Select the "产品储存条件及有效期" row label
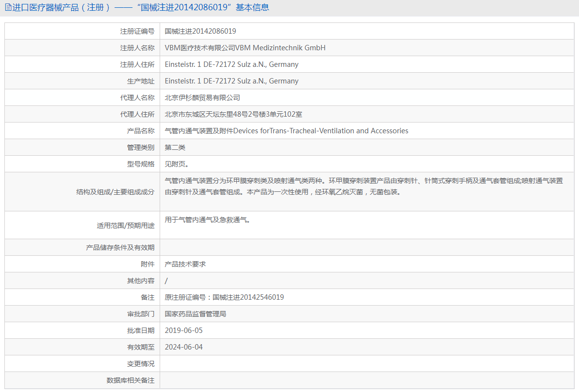The image size is (579, 392). pos(120,248)
